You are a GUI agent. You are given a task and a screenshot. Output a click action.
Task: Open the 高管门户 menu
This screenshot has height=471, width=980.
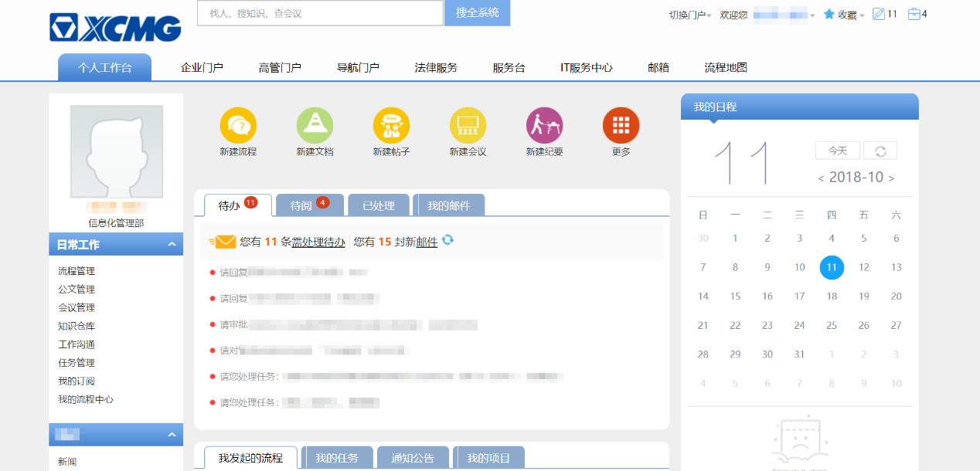280,68
